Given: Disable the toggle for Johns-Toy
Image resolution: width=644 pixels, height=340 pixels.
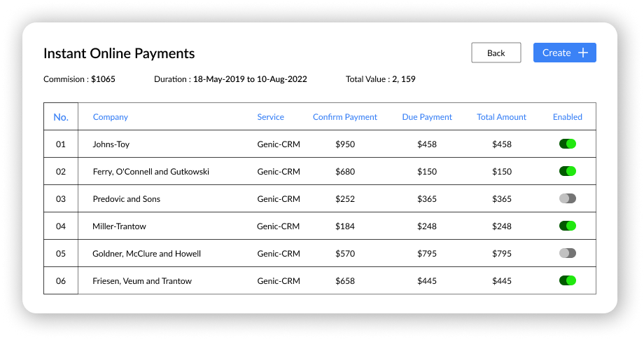Looking at the screenshot, I should point(567,144).
